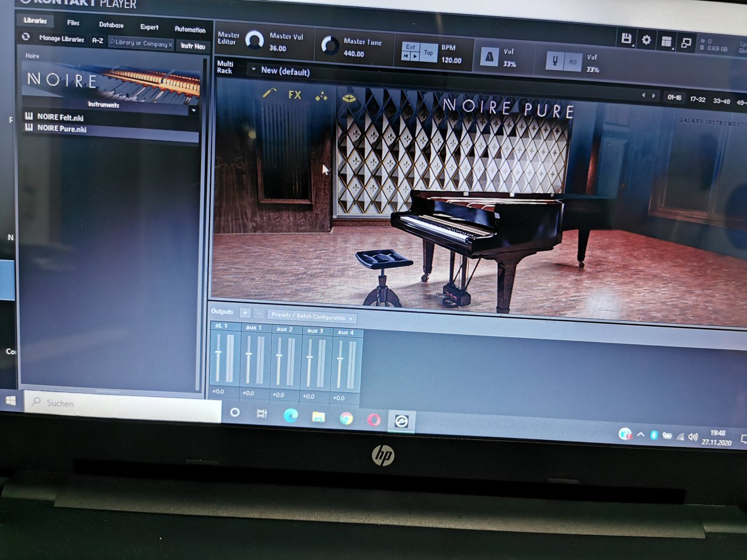Click Master Editor label
Image resolution: width=747 pixels, height=560 pixels.
click(228, 38)
